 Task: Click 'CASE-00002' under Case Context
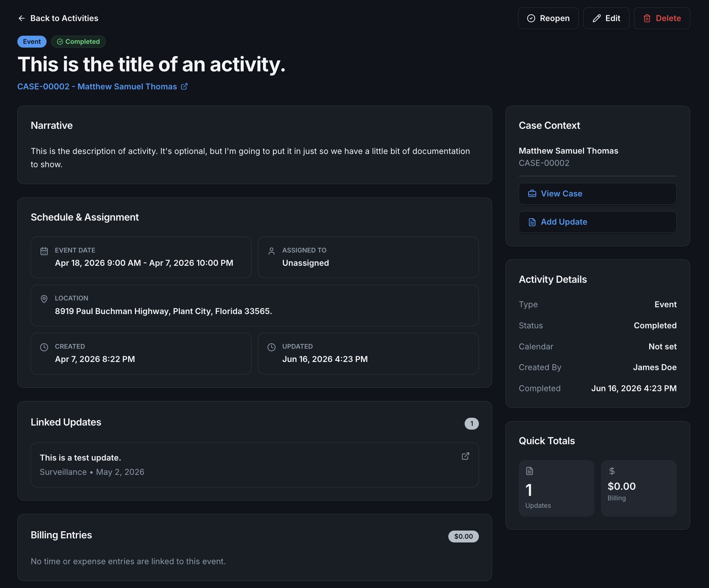544,163
